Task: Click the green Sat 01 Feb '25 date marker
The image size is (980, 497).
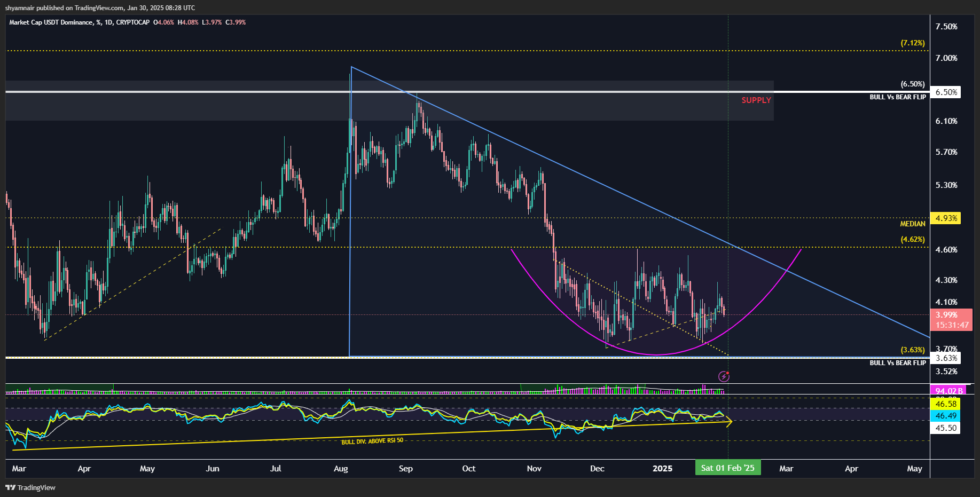Action: (728, 468)
